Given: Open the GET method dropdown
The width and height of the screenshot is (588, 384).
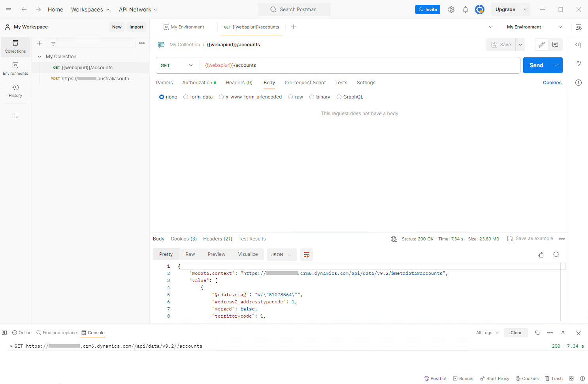Looking at the screenshot, I should 177,65.
